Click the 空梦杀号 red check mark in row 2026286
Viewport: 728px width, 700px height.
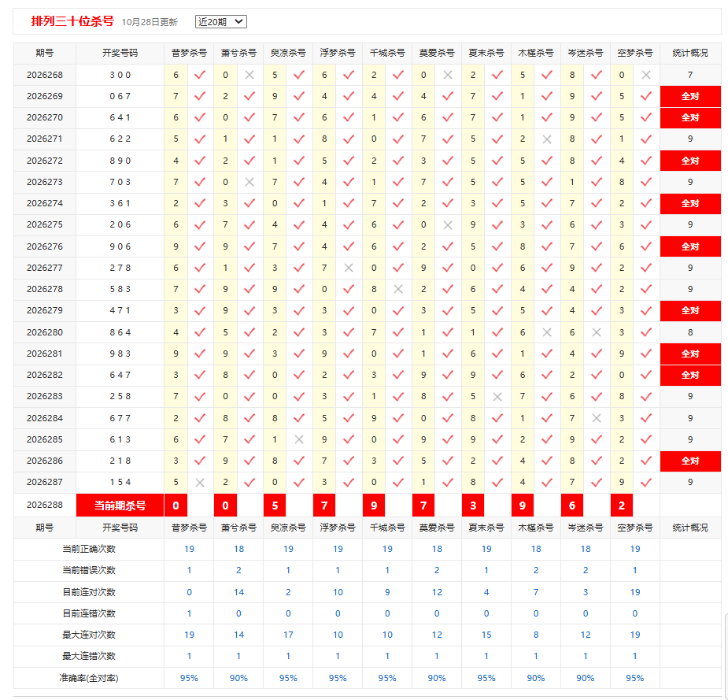click(x=646, y=461)
